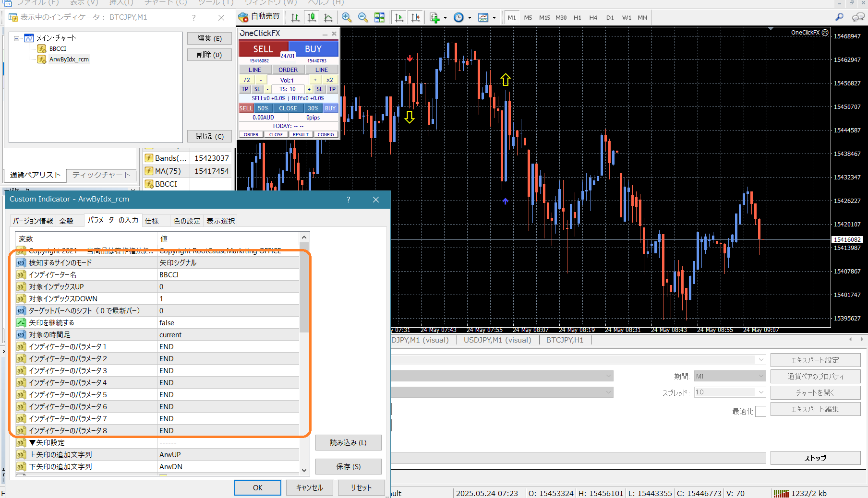Select the BTCJPY,H1 chart tab

(x=565, y=340)
